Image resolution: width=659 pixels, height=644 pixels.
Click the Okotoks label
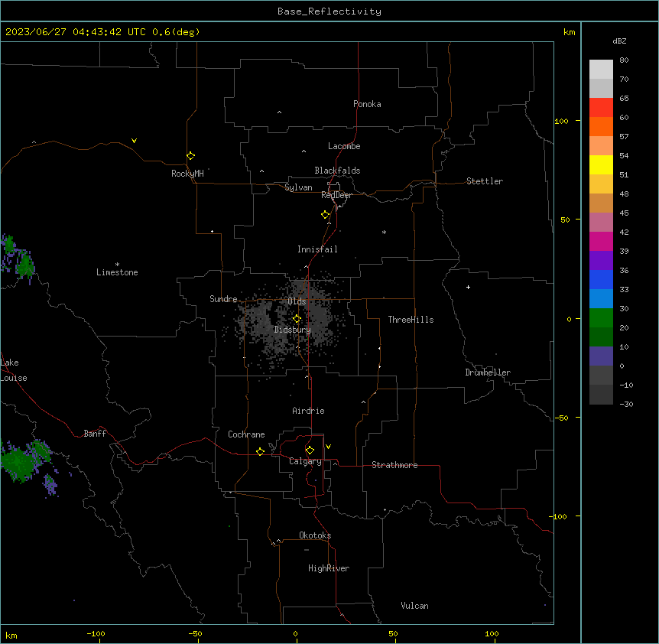point(315,535)
